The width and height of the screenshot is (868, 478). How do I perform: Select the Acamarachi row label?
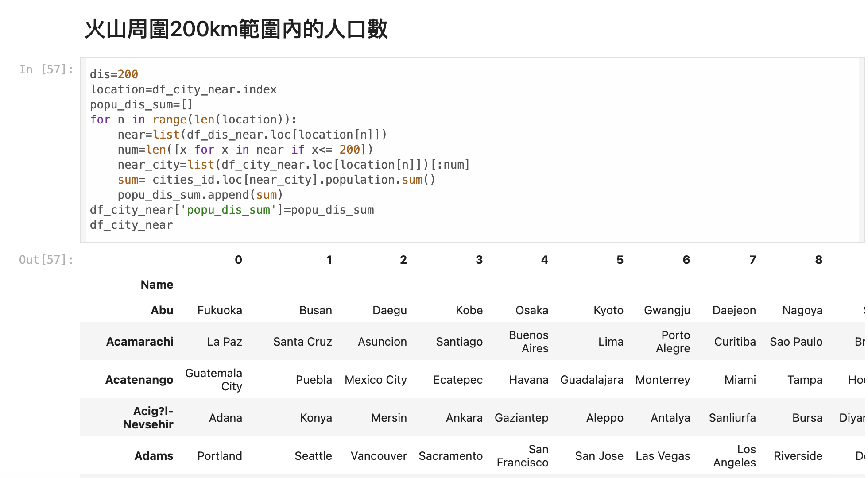click(139, 342)
